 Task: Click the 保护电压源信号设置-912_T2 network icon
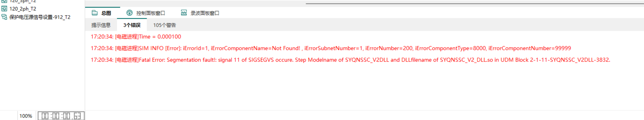[x=4, y=17]
